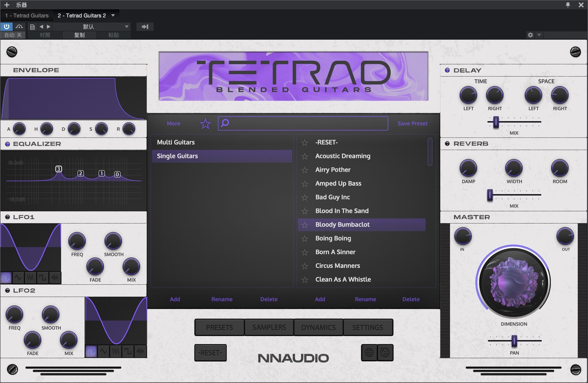This screenshot has width=588, height=383.
Task: Open the DYNAMICS tab
Action: coord(318,327)
